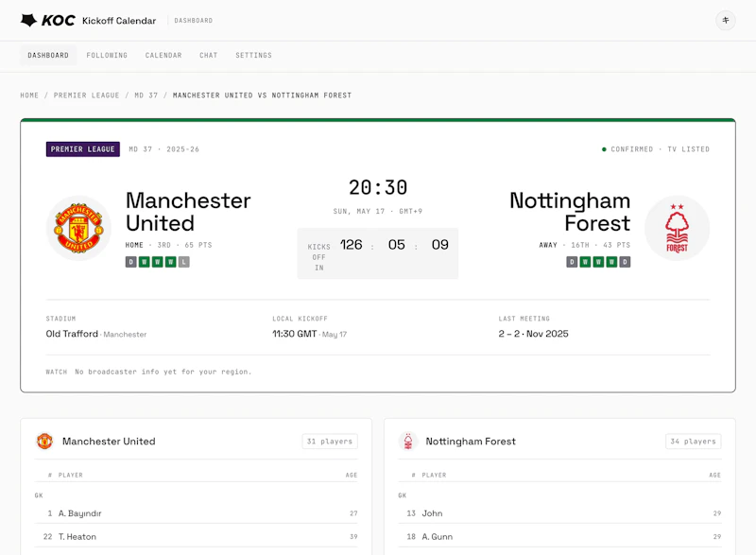The height and width of the screenshot is (555, 756).
Task: Click the 11:30 GMT local kickoff value
Action: 295,334
